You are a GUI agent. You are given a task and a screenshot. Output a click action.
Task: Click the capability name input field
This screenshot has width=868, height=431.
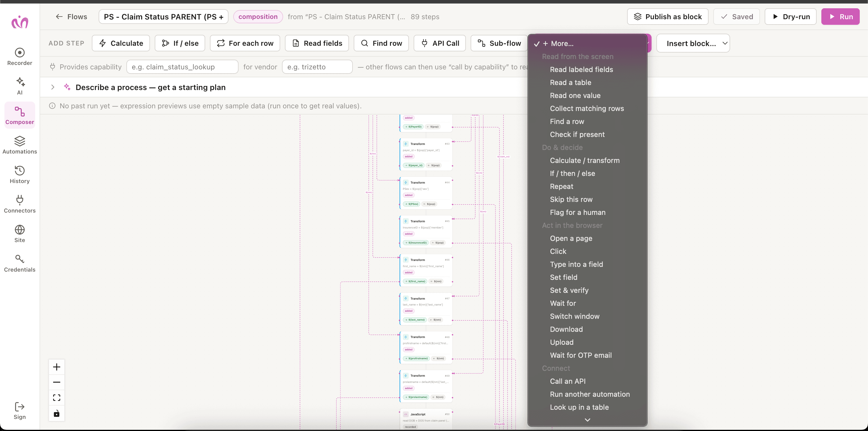182,67
